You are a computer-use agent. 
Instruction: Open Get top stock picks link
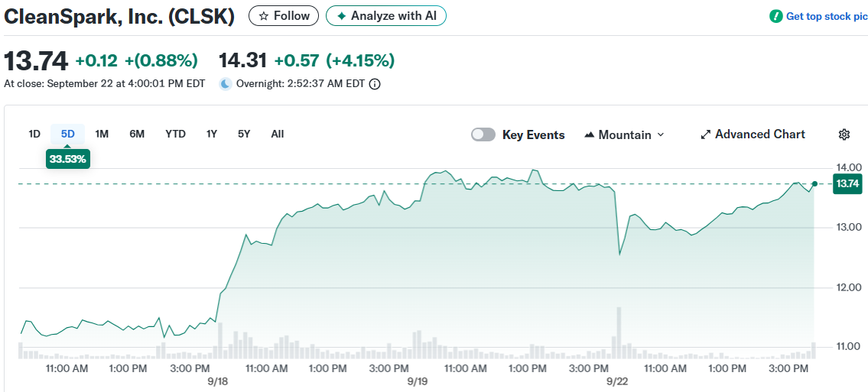[x=827, y=17]
